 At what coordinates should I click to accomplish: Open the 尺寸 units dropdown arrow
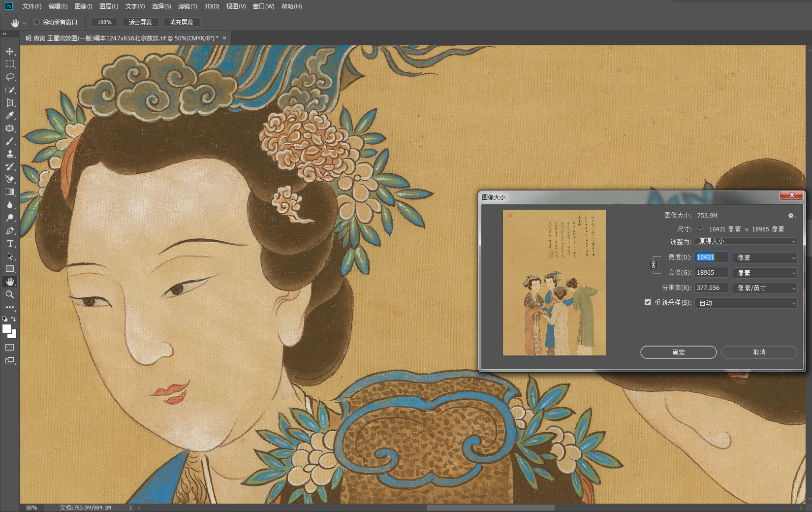(x=700, y=229)
